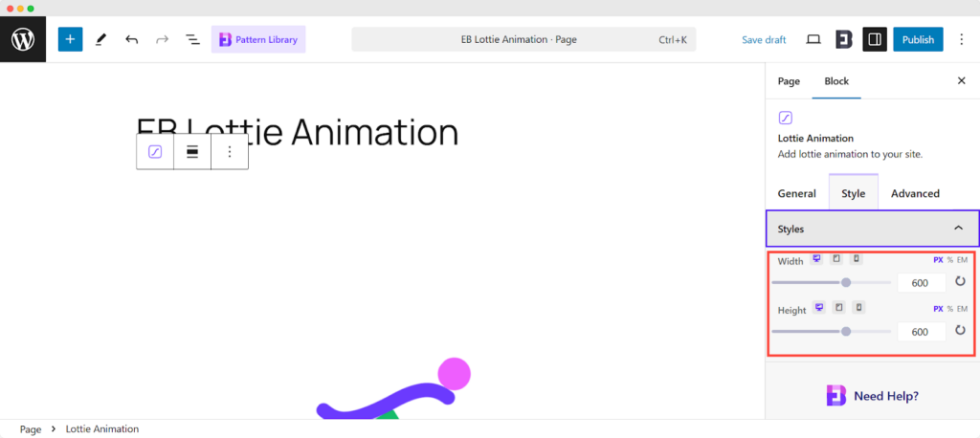Open the WordPress logo menu
The image size is (980, 438).
[x=23, y=39]
